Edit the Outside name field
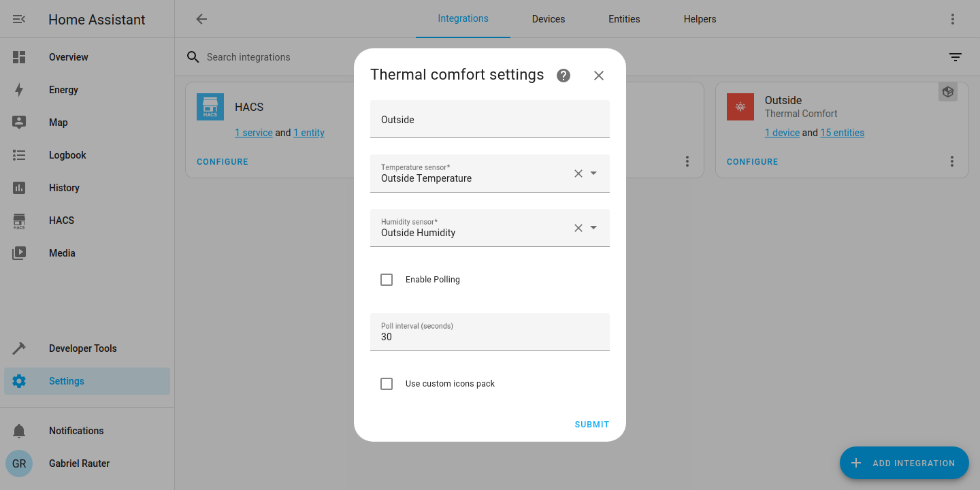980x490 pixels. 490,119
